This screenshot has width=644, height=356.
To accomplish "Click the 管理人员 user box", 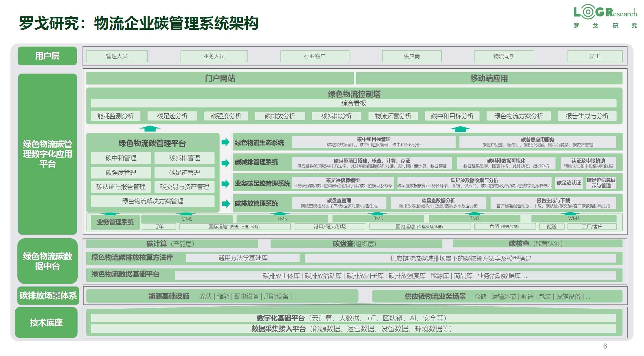I will (x=117, y=56).
